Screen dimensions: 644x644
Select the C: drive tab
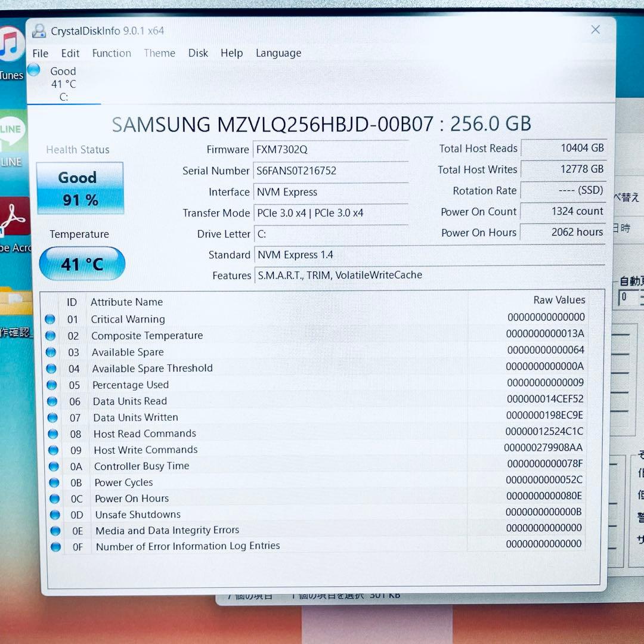(63, 83)
